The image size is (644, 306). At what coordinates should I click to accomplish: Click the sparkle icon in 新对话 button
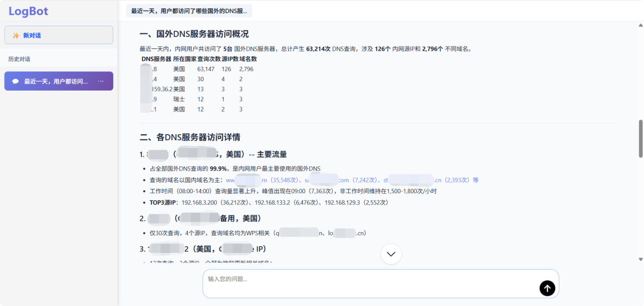pyautogui.click(x=16, y=35)
